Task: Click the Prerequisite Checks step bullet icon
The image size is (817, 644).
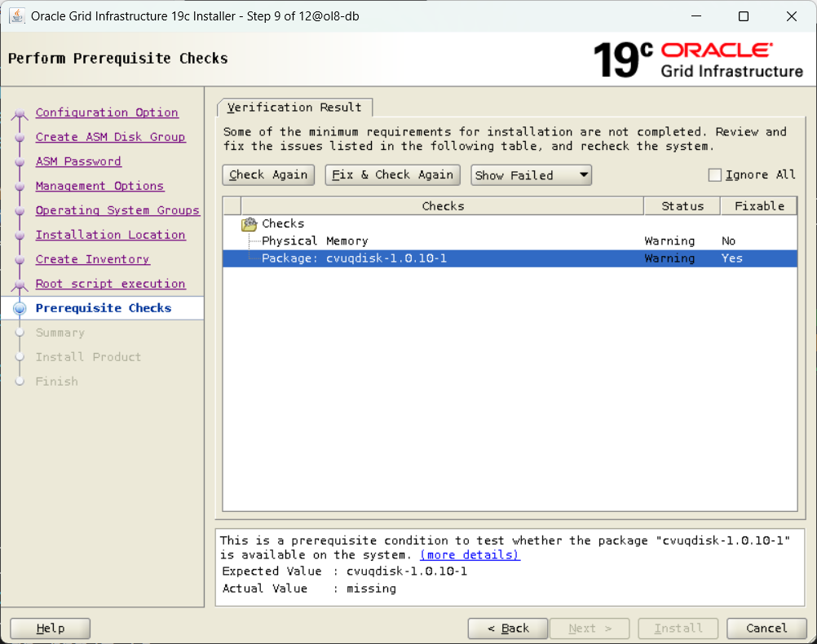Action: pyautogui.click(x=20, y=308)
